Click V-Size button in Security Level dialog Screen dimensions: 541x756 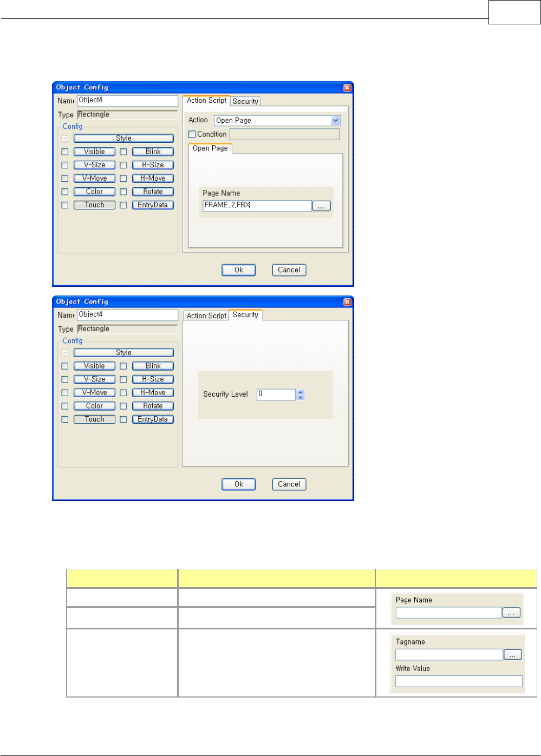click(x=94, y=379)
